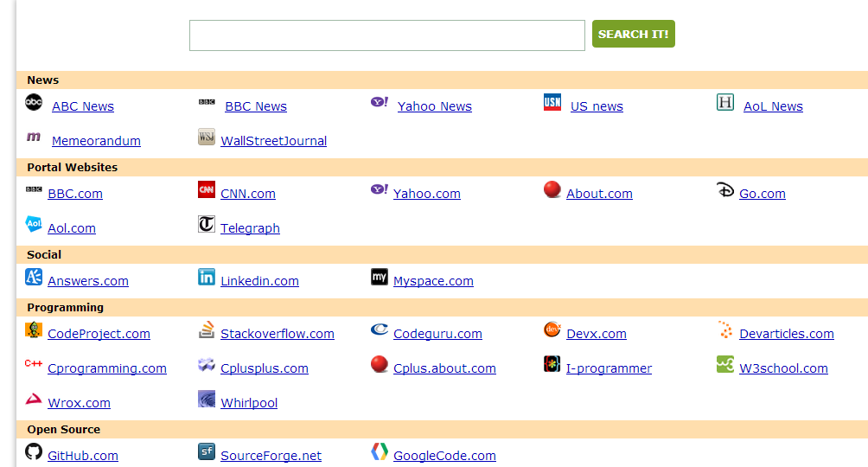The image size is (868, 467).
Task: Follow the W3school.com link
Action: coord(784,368)
